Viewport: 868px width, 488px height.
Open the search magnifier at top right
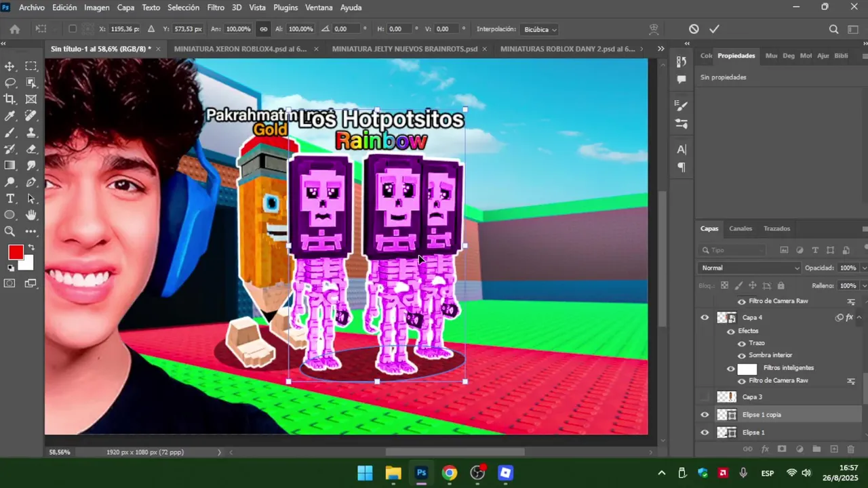click(x=833, y=29)
